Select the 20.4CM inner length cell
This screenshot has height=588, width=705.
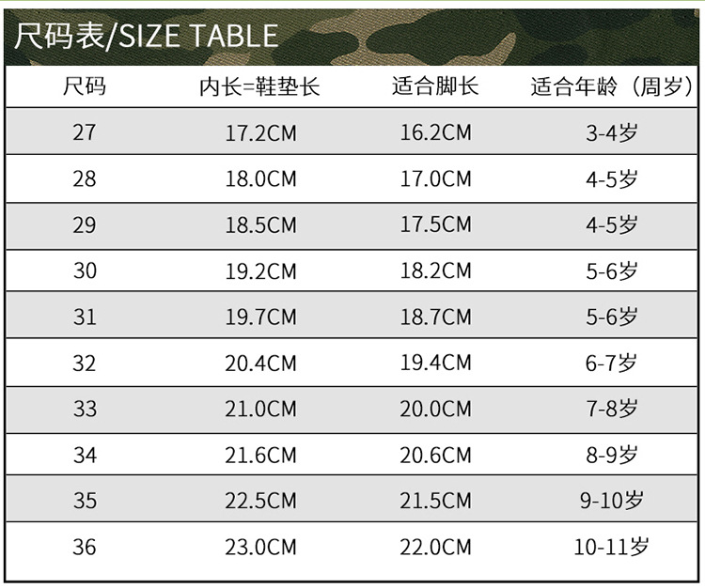coord(260,364)
